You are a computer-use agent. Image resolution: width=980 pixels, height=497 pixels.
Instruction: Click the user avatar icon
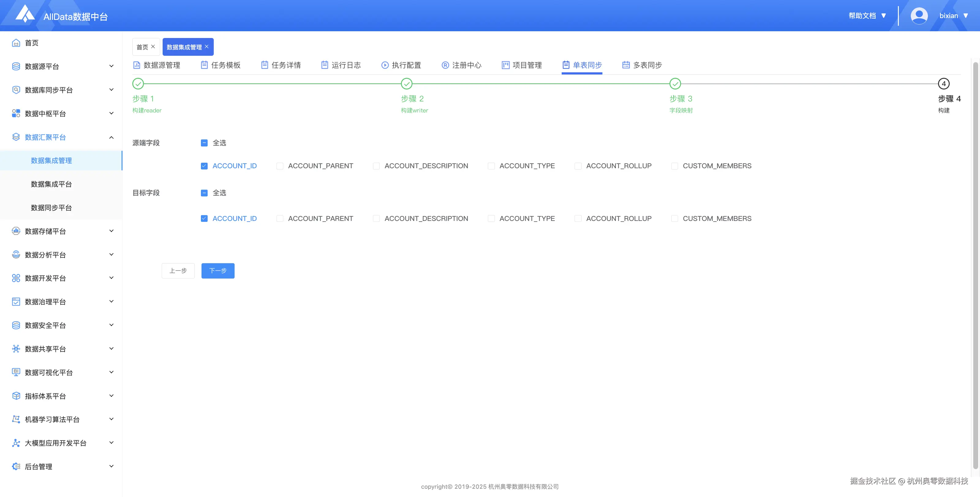919,16
